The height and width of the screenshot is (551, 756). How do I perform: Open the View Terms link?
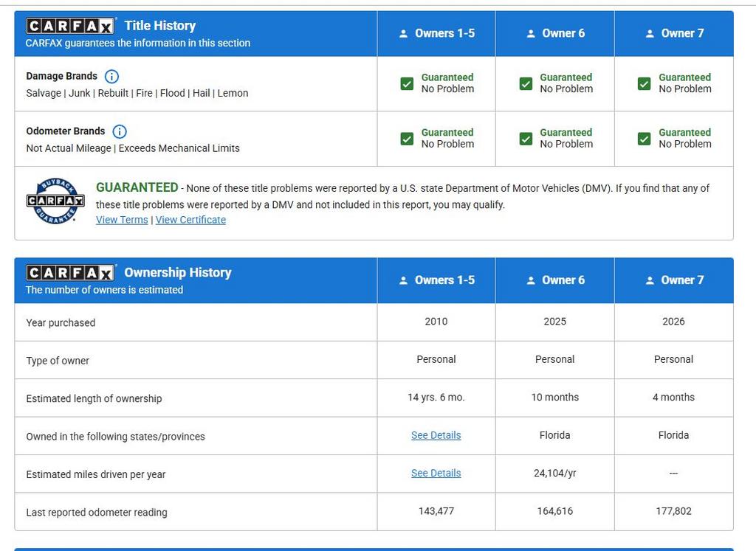click(x=122, y=220)
